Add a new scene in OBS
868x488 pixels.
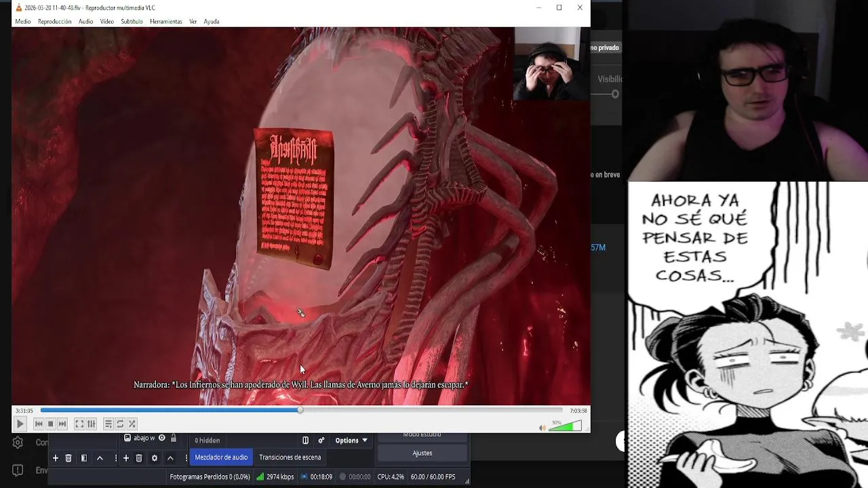[x=56, y=458]
